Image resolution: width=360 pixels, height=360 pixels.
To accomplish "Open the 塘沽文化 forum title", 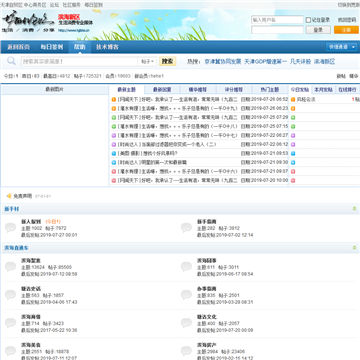I will (x=207, y=317).
